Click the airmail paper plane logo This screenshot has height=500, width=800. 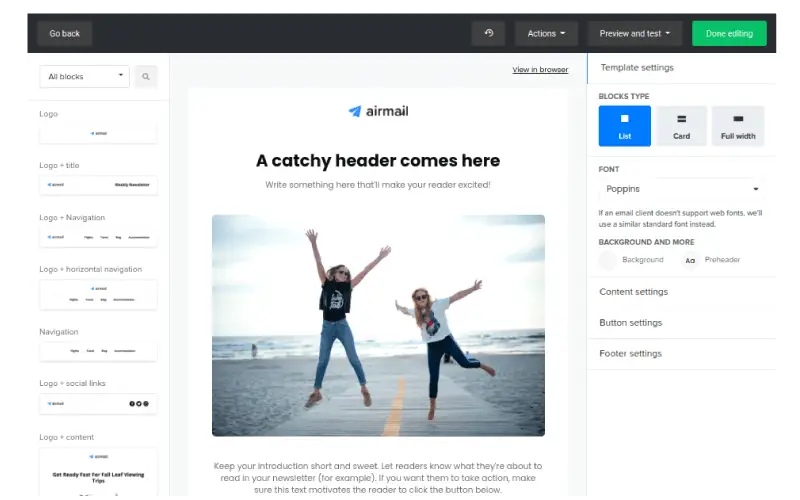click(x=354, y=111)
